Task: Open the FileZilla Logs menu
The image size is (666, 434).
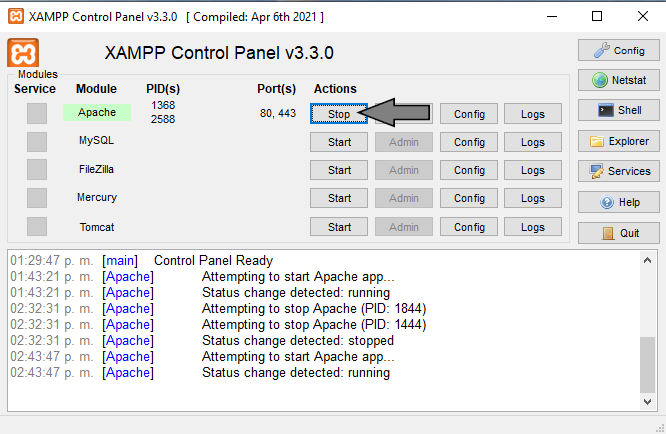Action: [533, 170]
